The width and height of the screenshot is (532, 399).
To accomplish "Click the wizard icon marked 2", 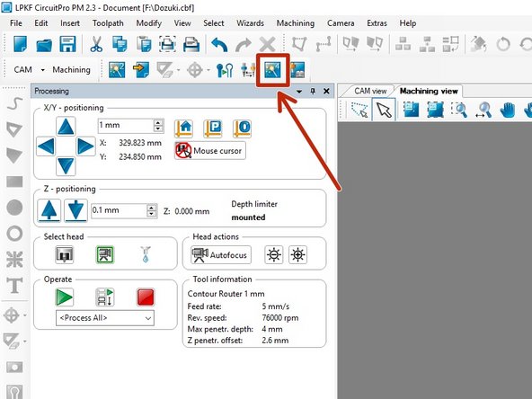I will (x=117, y=70).
